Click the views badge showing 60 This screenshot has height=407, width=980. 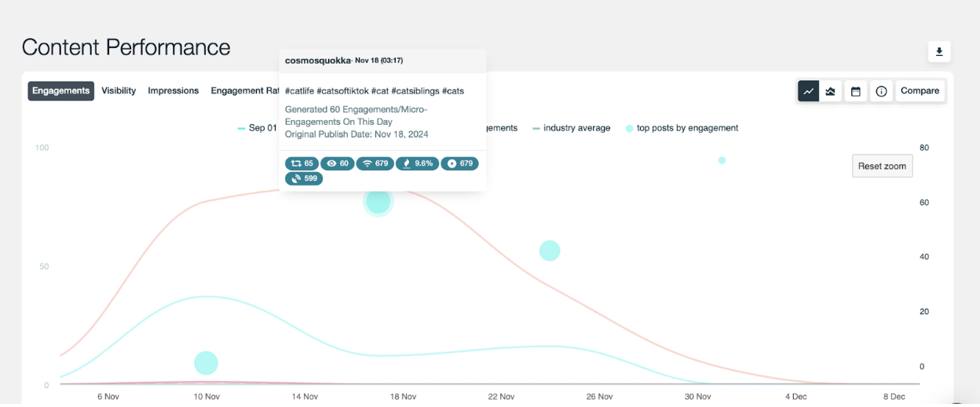[337, 163]
